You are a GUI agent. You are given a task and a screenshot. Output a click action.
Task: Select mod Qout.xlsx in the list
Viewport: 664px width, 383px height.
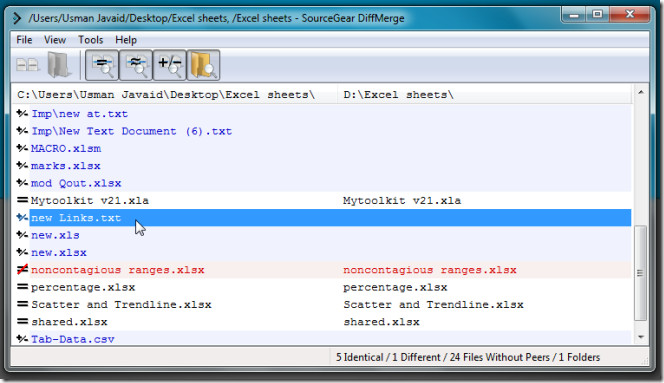tap(76, 183)
